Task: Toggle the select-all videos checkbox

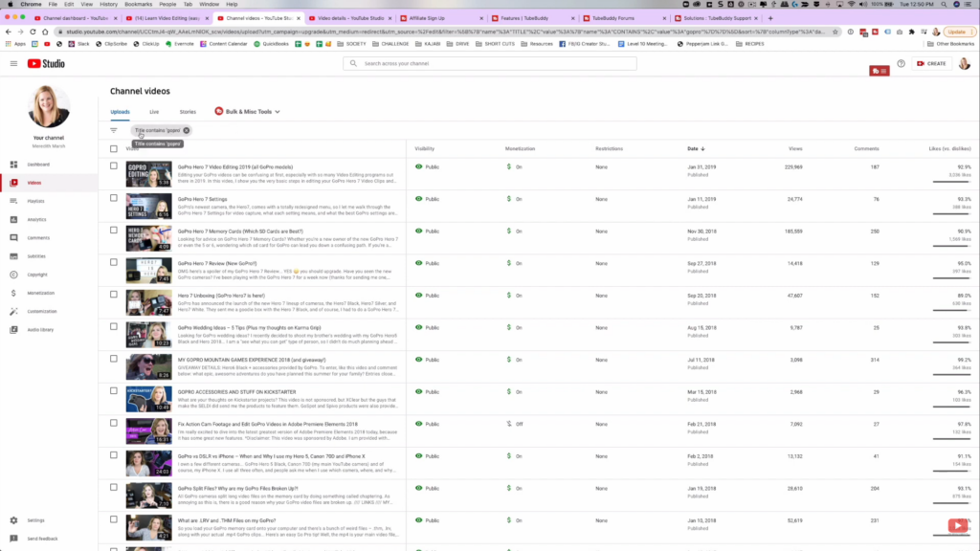Action: point(114,148)
